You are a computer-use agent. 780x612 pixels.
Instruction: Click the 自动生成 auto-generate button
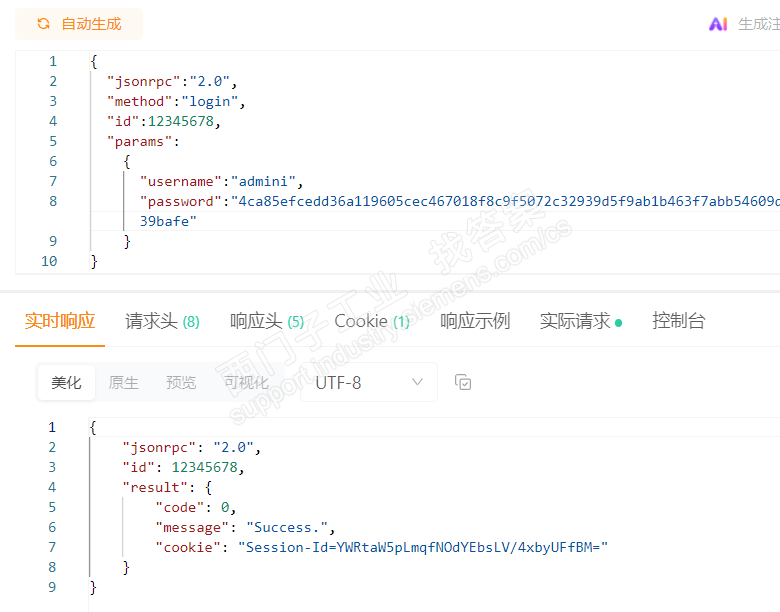pyautogui.click(x=79, y=24)
